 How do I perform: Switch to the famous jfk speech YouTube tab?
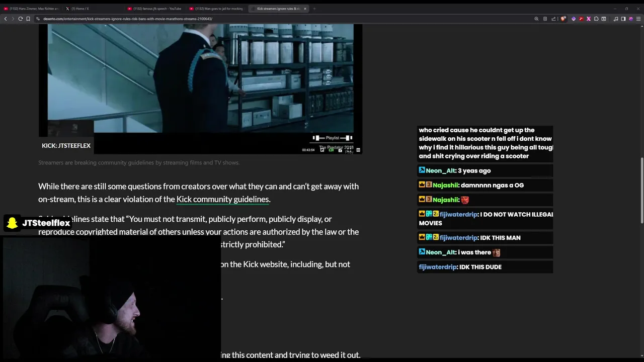point(155,9)
